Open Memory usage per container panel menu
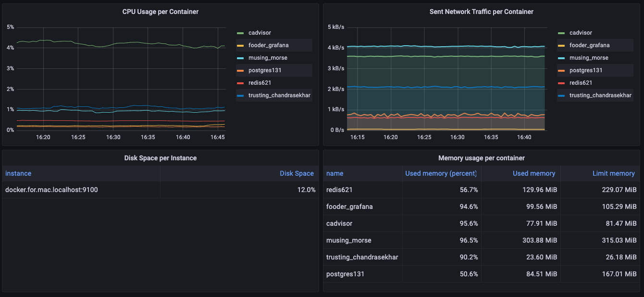The height and width of the screenshot is (297, 644). [481, 158]
